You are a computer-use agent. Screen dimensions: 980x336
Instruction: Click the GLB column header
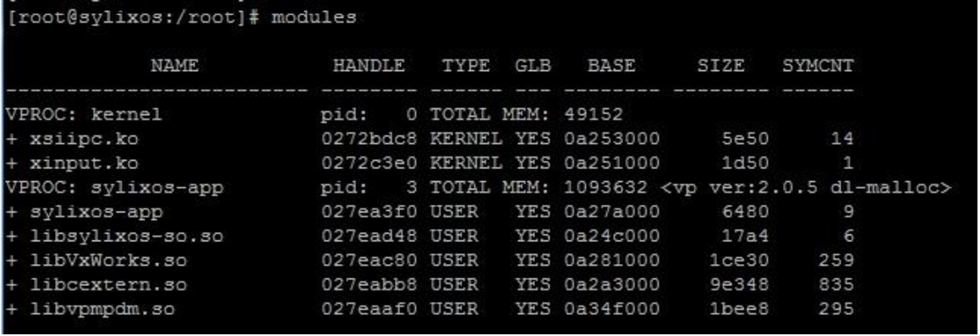tap(533, 66)
